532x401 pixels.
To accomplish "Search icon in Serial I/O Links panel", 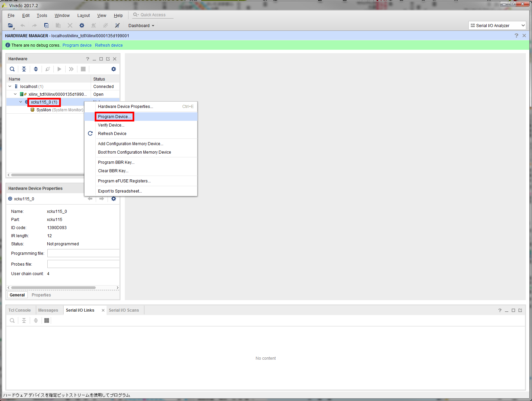I will point(12,320).
